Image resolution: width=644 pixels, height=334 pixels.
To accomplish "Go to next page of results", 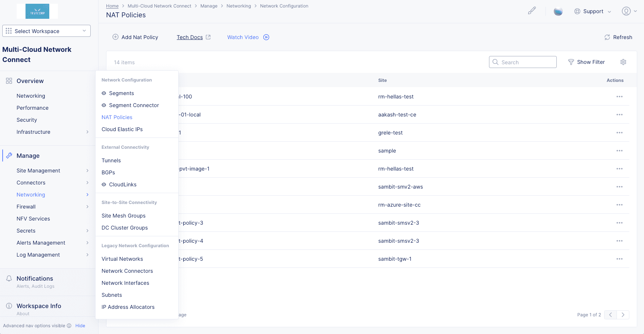I will pos(623,315).
